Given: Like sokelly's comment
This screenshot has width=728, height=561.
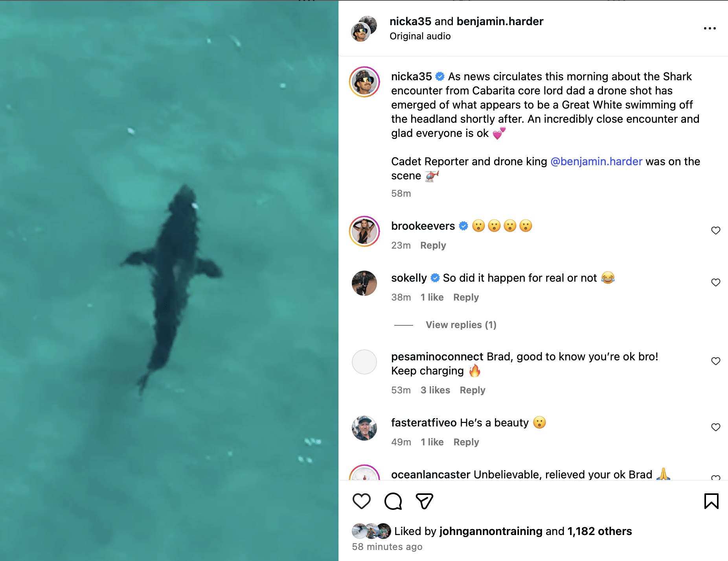Looking at the screenshot, I should pos(715,282).
